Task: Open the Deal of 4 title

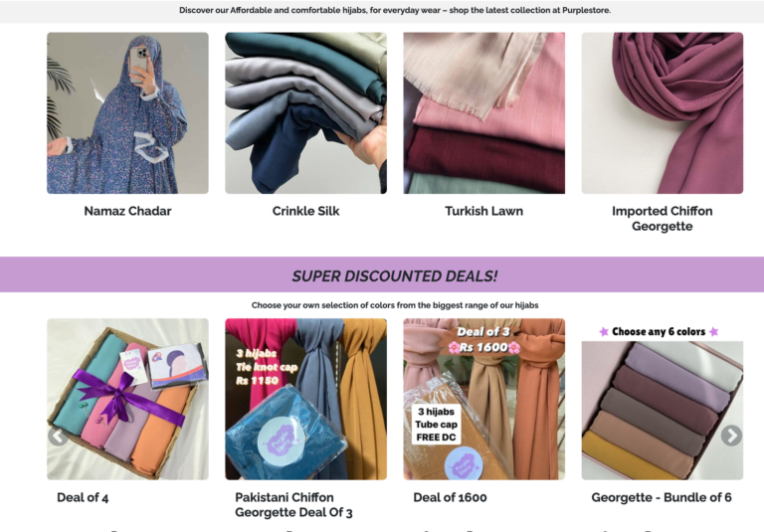Action: click(83, 497)
